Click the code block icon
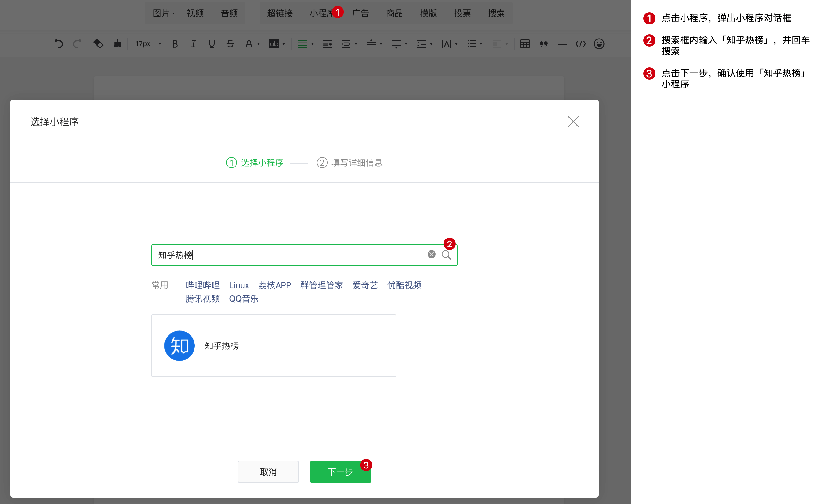The image size is (827, 504). click(581, 44)
